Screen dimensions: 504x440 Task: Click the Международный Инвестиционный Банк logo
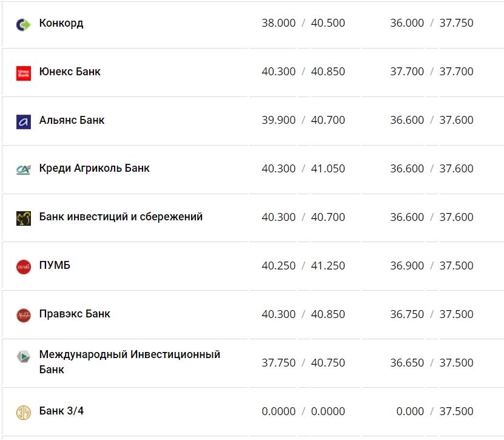(23, 356)
